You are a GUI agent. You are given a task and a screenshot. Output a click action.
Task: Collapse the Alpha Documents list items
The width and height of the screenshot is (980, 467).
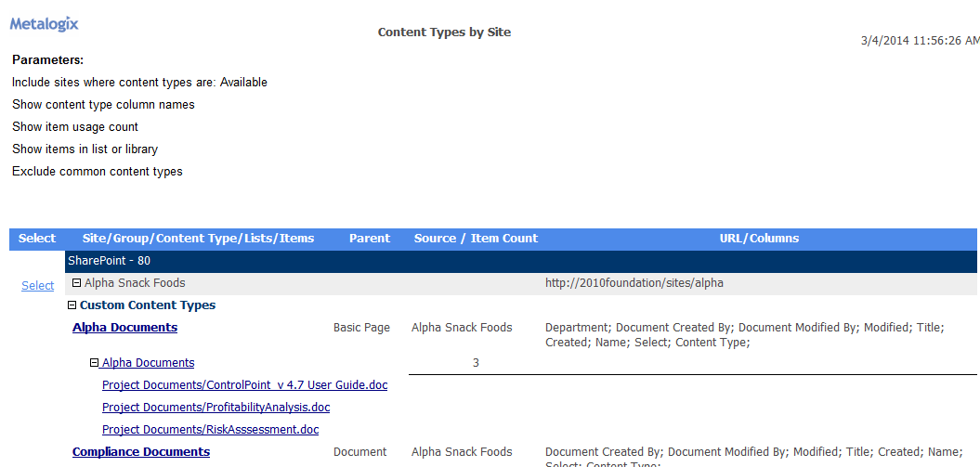(x=94, y=363)
